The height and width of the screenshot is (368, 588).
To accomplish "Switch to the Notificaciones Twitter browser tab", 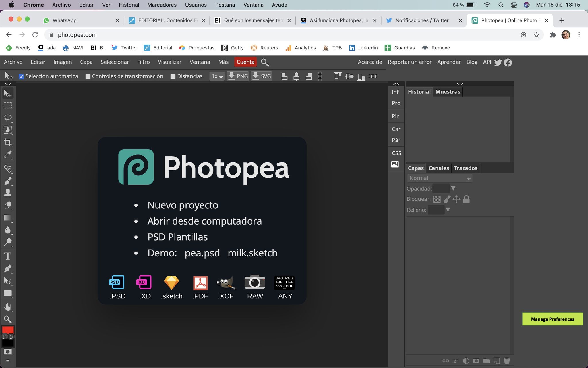I will pos(422,20).
